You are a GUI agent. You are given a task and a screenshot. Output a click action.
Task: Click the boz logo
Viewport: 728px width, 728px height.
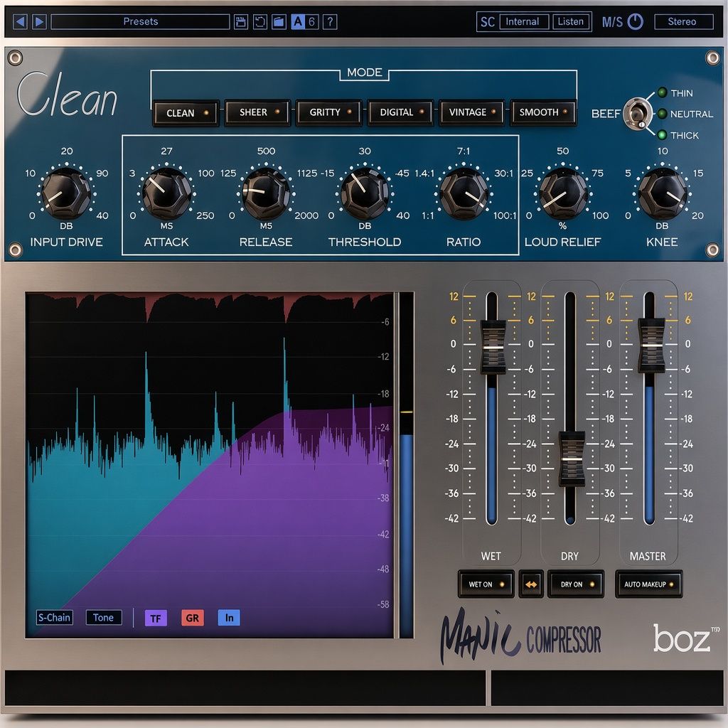686,638
